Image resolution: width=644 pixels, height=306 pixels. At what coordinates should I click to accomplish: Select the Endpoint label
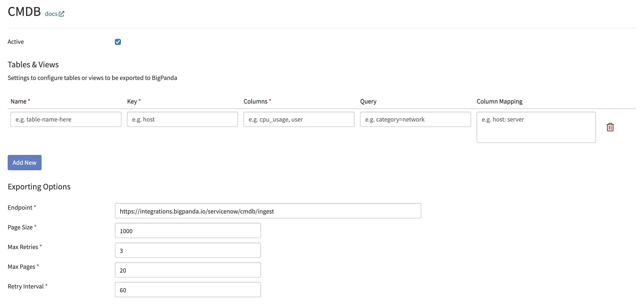tap(20, 207)
